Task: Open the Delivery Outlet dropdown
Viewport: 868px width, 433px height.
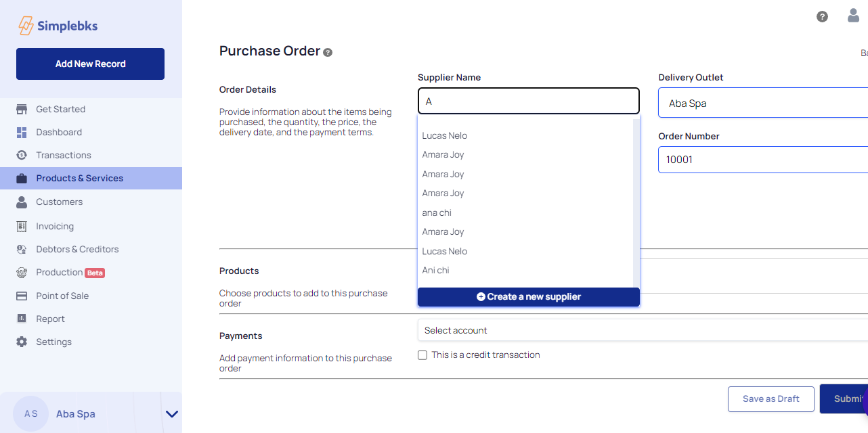Action: click(763, 104)
